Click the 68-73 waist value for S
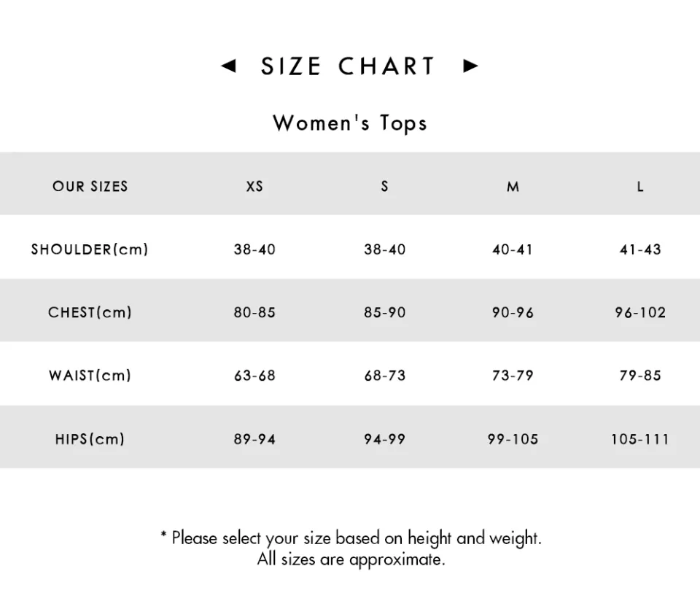The width and height of the screenshot is (700, 593). click(x=384, y=376)
